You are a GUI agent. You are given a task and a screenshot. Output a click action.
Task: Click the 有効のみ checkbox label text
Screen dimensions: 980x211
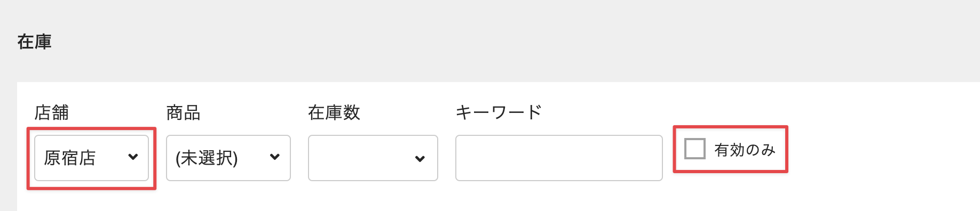pyautogui.click(x=745, y=150)
